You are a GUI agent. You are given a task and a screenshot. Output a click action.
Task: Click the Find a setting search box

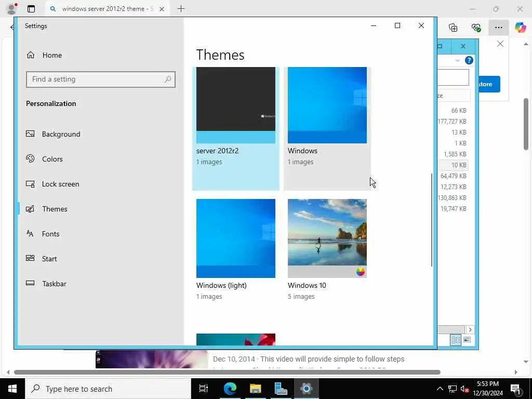(100, 79)
